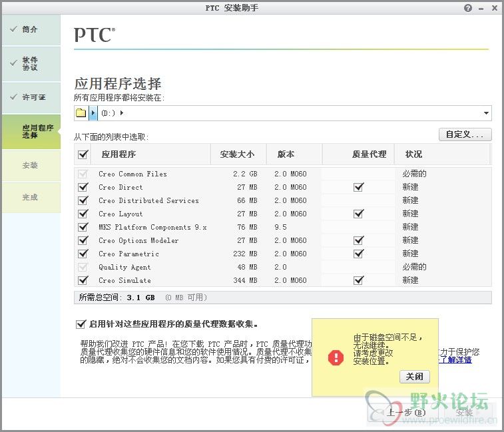The width and height of the screenshot is (504, 432).
Task: Click the 2.2 GB size value
Action: [245, 174]
